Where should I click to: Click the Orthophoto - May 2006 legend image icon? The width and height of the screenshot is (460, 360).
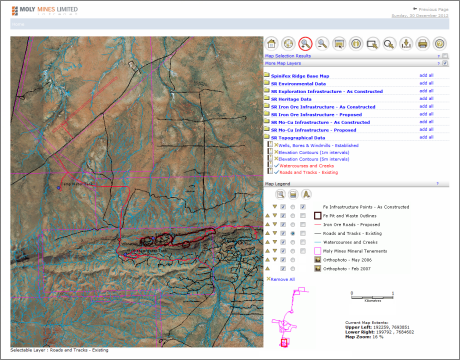point(318,260)
